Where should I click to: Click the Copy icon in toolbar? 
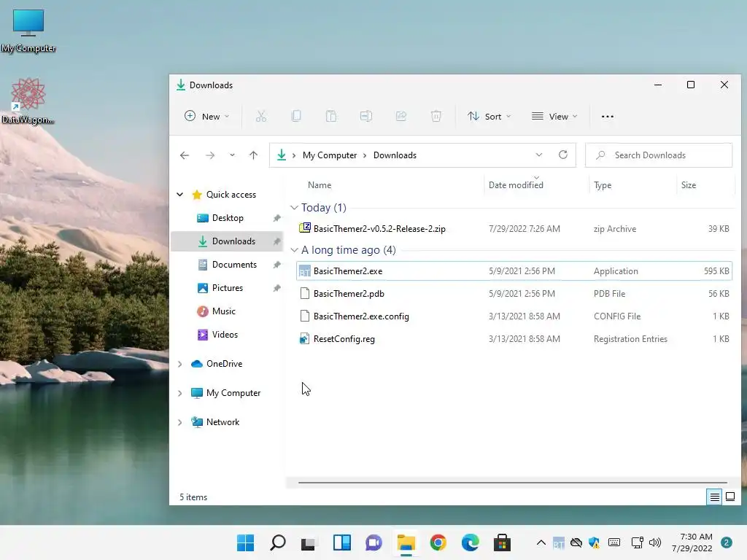click(296, 116)
